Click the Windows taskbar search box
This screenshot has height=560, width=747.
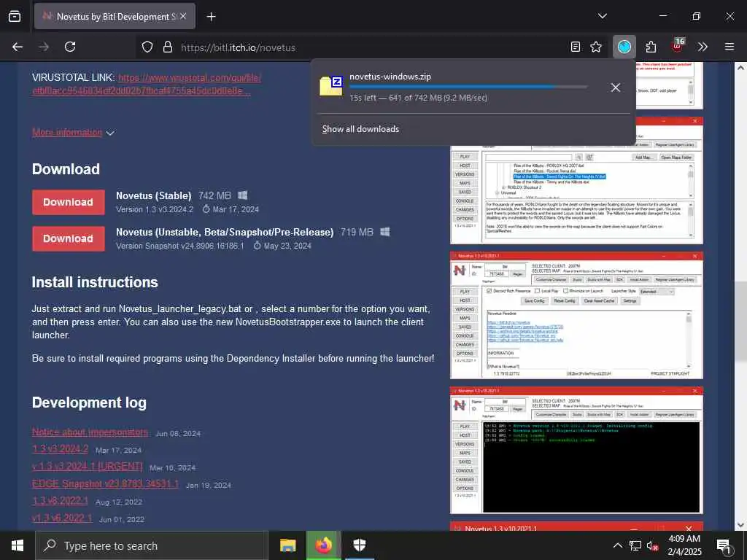click(x=152, y=545)
